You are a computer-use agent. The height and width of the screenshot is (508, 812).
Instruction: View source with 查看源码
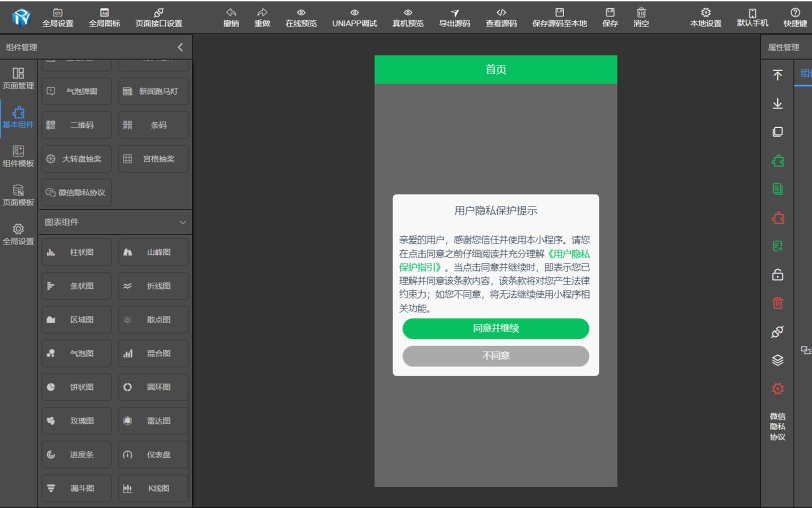pos(501,18)
